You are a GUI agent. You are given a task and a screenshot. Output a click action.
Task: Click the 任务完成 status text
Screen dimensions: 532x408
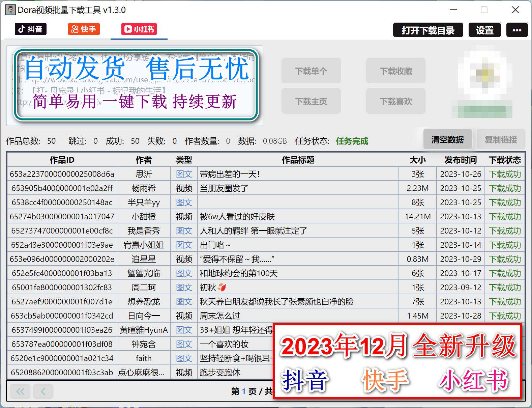click(x=352, y=141)
